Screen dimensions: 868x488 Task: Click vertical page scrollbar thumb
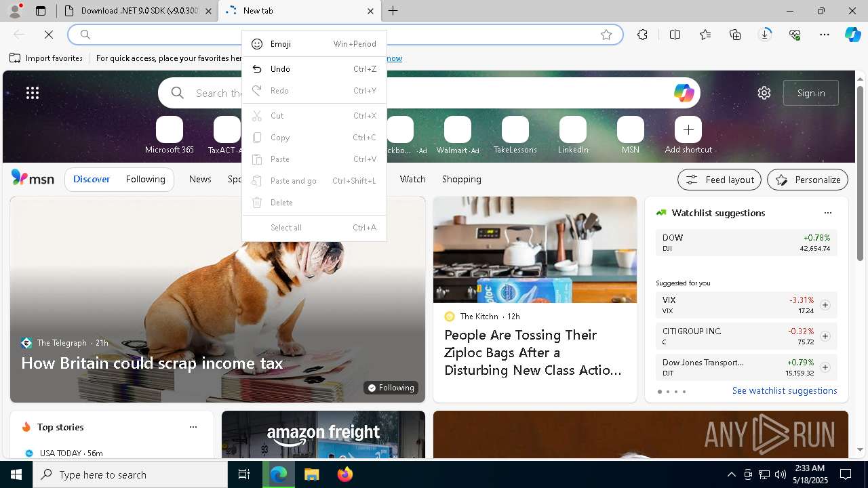[860, 173]
